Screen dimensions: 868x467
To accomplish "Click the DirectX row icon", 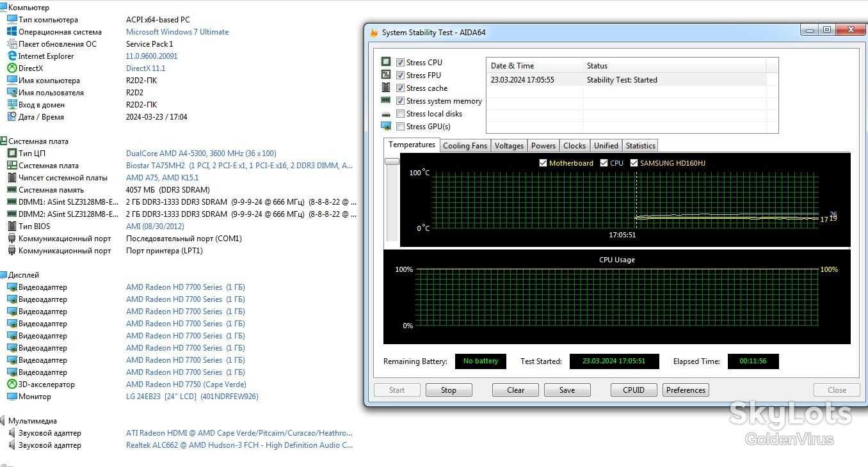I will pos(12,68).
